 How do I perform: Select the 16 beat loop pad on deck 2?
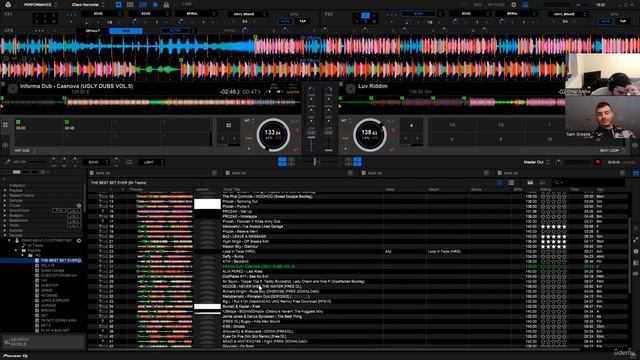(549, 139)
